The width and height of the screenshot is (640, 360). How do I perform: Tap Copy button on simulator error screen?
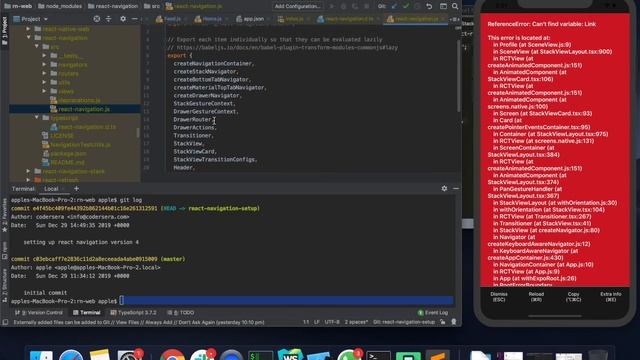573,297
